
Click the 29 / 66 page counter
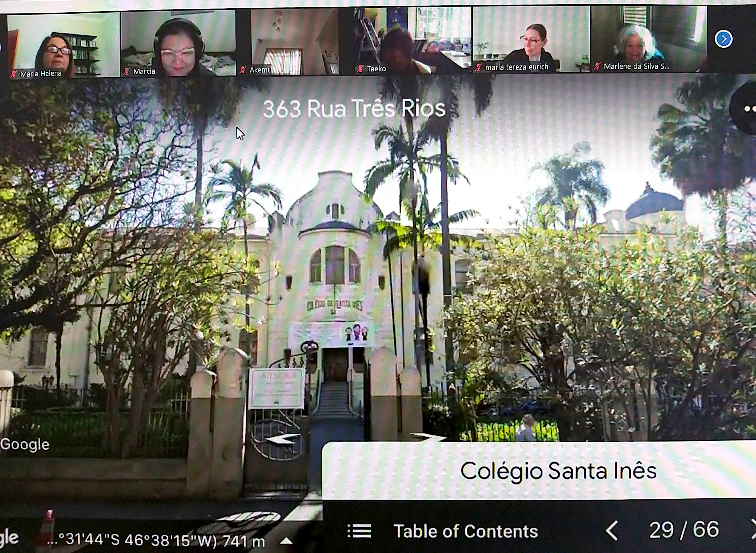683,530
